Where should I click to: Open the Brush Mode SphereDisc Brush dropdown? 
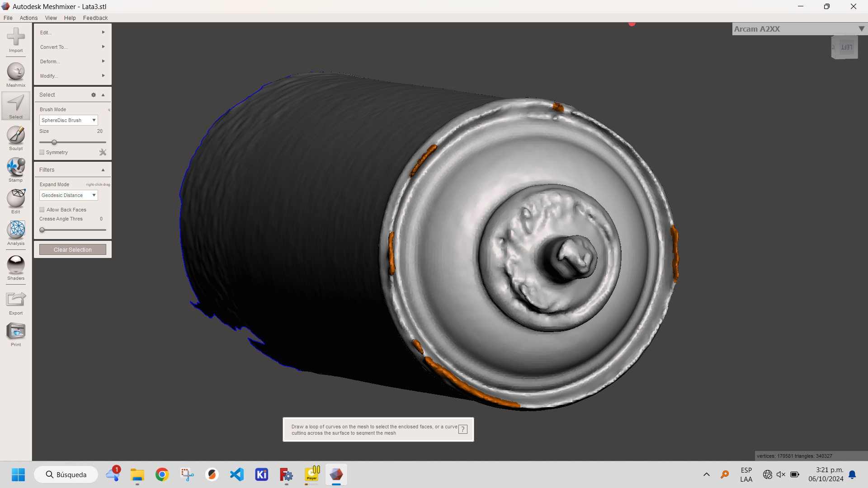pyautogui.click(x=69, y=120)
